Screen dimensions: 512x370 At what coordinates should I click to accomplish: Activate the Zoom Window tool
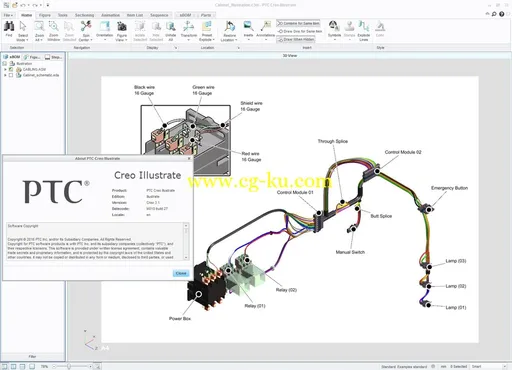coord(53,31)
